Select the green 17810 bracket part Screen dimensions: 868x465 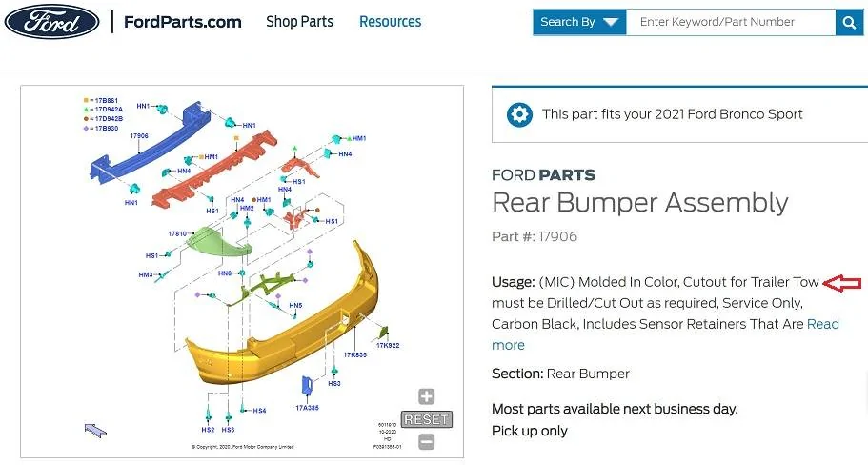click(x=218, y=244)
